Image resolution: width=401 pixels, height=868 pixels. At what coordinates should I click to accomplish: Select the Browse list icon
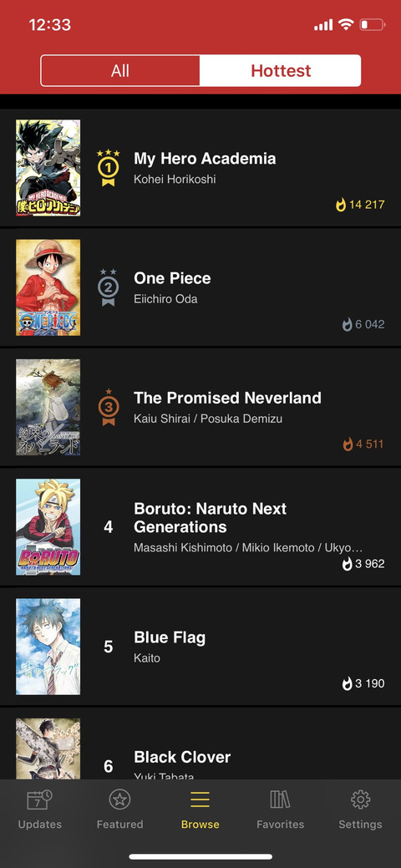[200, 799]
